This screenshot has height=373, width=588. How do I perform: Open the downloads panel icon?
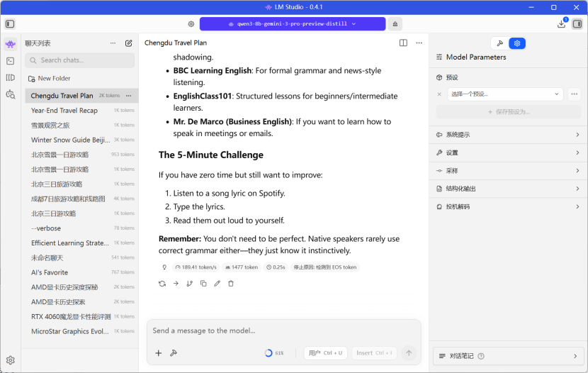(562, 23)
